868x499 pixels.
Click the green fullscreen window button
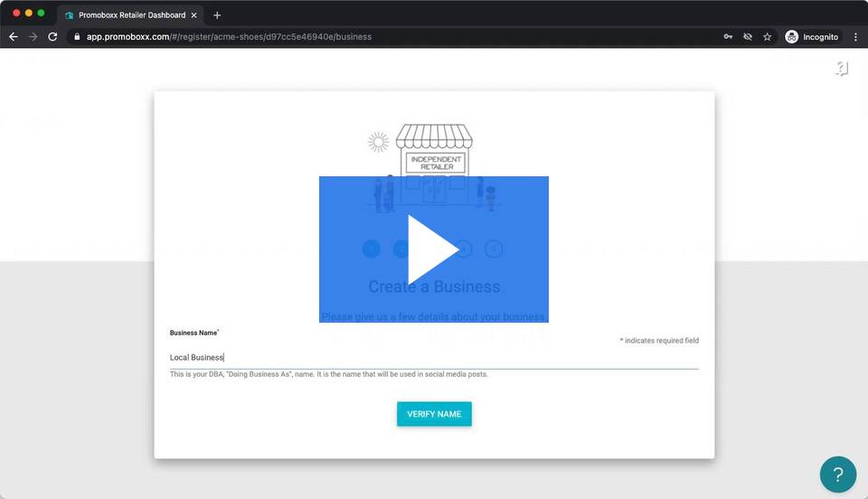tap(41, 13)
